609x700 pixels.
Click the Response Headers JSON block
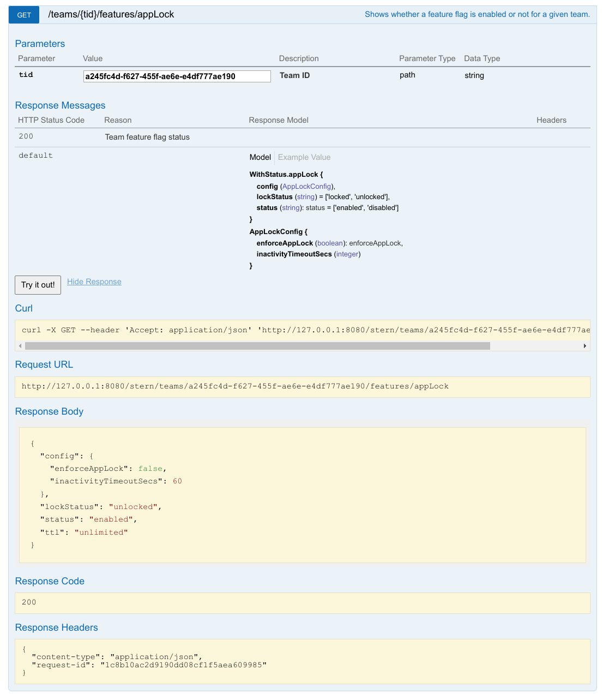(x=303, y=661)
